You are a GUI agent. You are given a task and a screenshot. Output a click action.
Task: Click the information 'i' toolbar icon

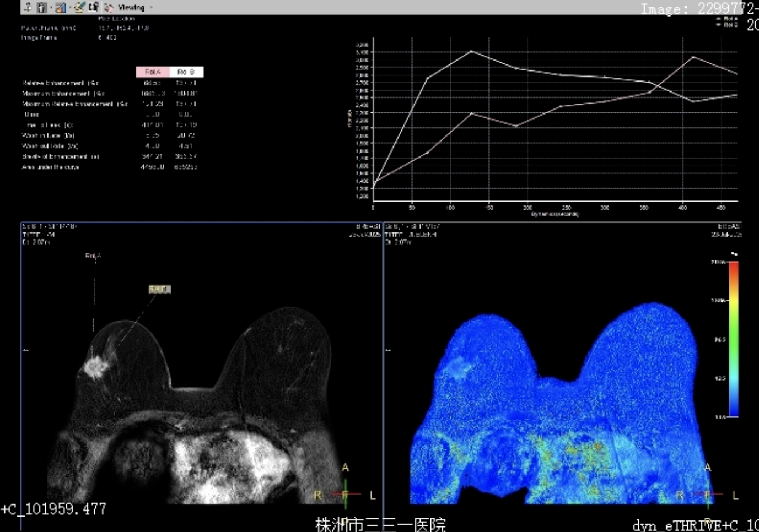(x=41, y=7)
